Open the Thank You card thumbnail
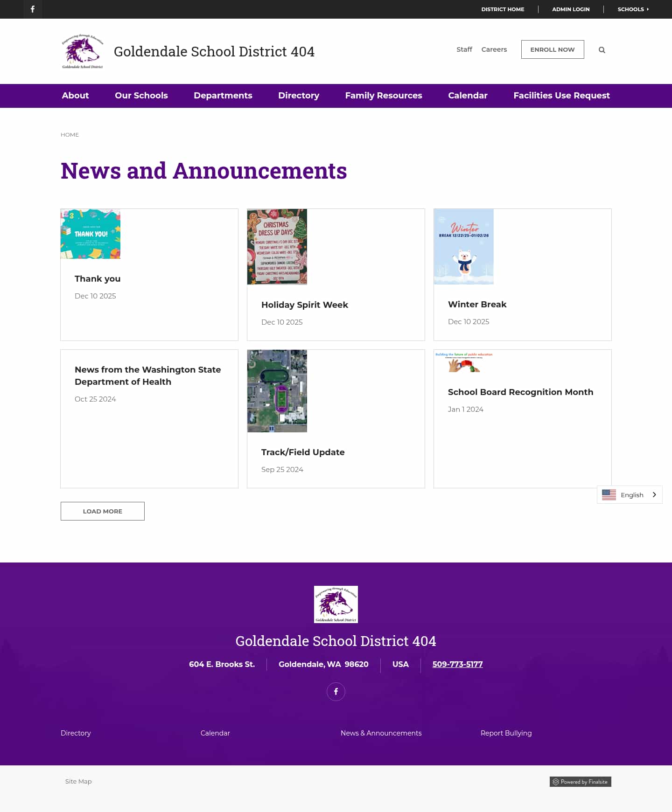This screenshot has height=812, width=672. [91, 234]
